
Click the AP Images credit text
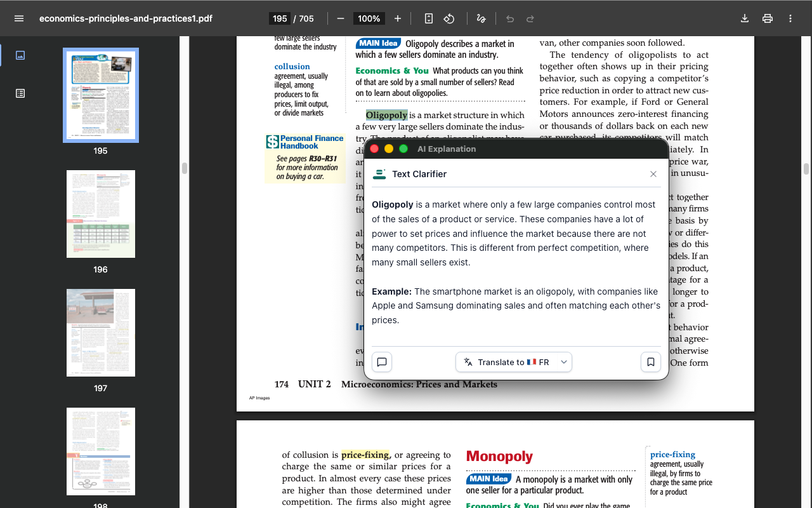[259, 398]
